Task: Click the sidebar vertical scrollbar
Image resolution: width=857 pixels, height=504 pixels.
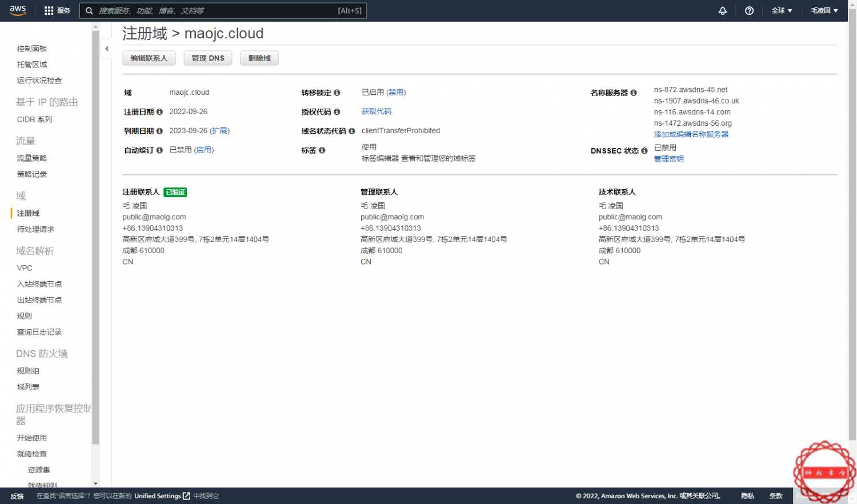Action: coord(95,237)
